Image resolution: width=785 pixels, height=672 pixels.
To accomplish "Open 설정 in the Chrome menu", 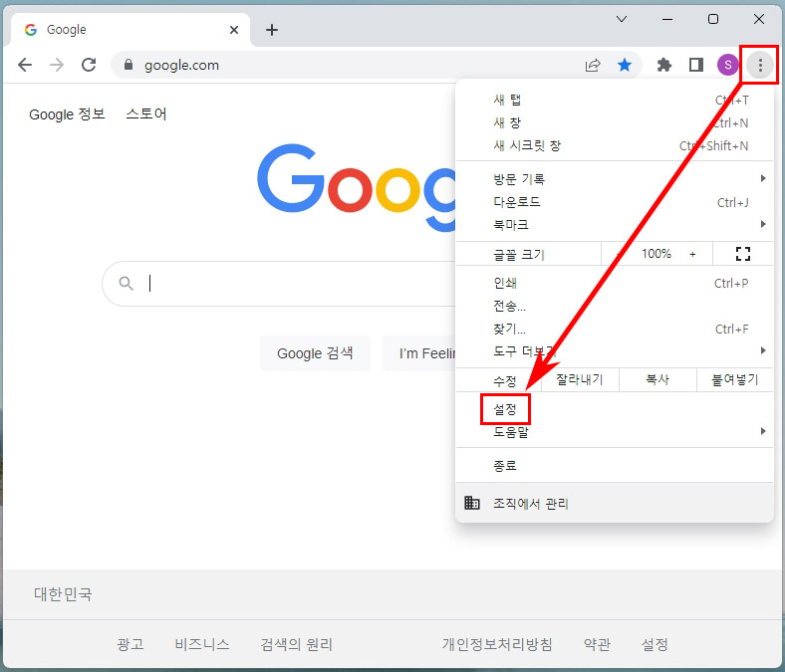I will pos(615,409).
